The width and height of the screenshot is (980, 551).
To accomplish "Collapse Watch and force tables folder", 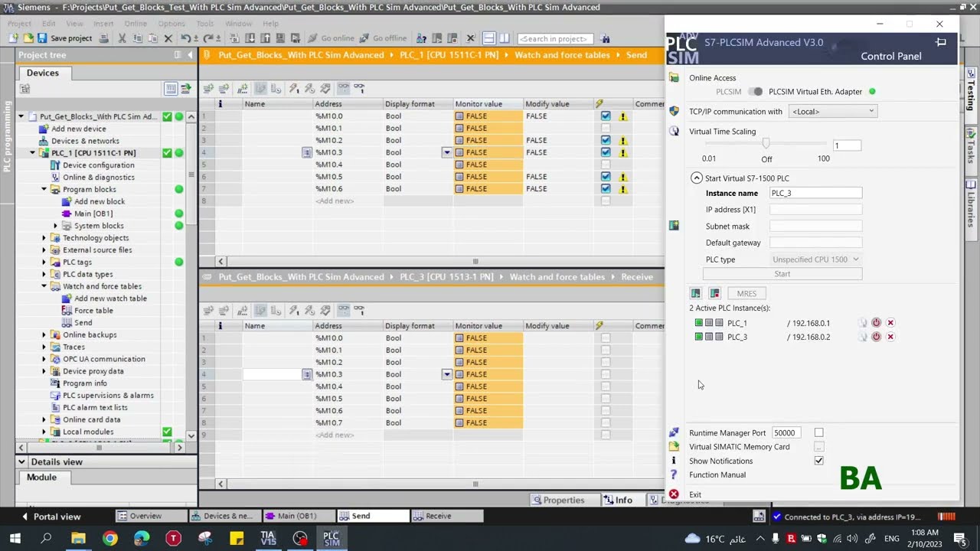I will tap(44, 286).
